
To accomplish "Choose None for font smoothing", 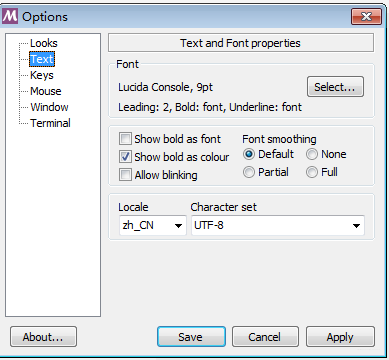I will click(312, 154).
